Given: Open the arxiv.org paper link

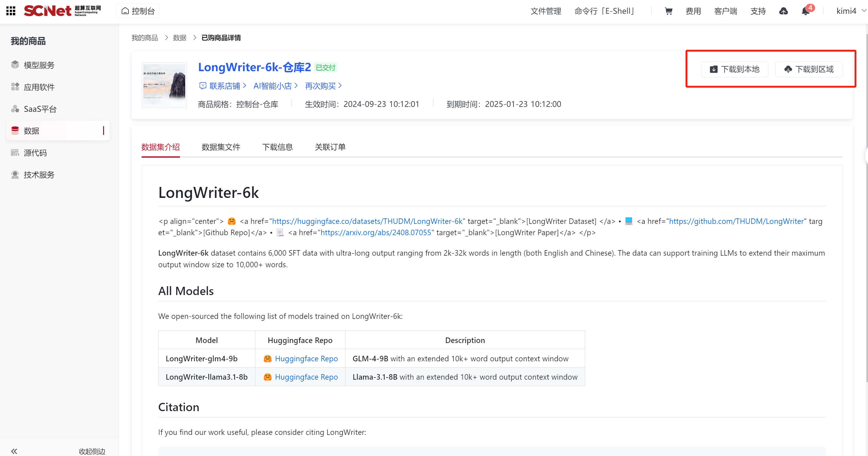Looking at the screenshot, I should (376, 233).
